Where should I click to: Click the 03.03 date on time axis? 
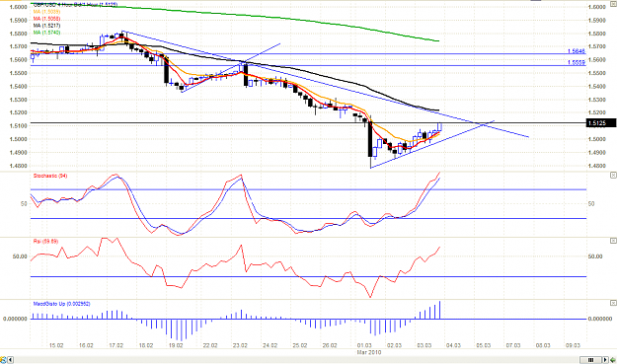(424, 345)
